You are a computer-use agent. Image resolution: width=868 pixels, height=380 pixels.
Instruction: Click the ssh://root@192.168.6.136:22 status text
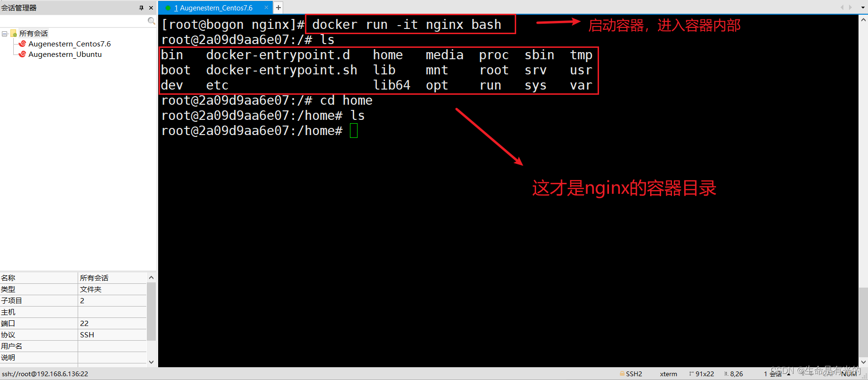[x=45, y=374]
